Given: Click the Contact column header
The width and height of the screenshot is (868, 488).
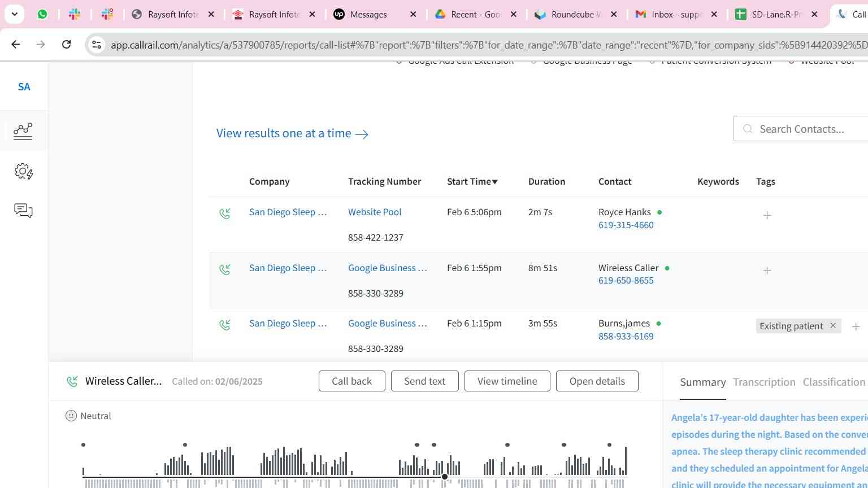Looking at the screenshot, I should pyautogui.click(x=615, y=181).
